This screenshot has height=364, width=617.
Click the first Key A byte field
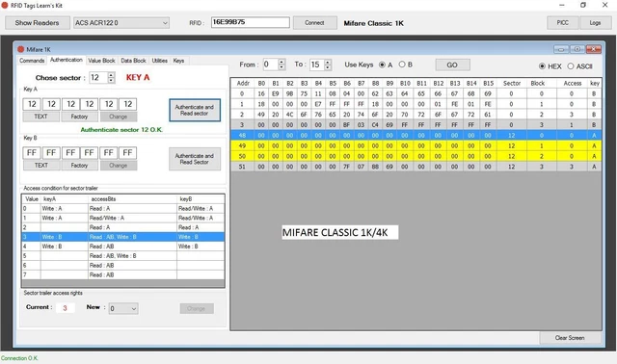(x=32, y=104)
